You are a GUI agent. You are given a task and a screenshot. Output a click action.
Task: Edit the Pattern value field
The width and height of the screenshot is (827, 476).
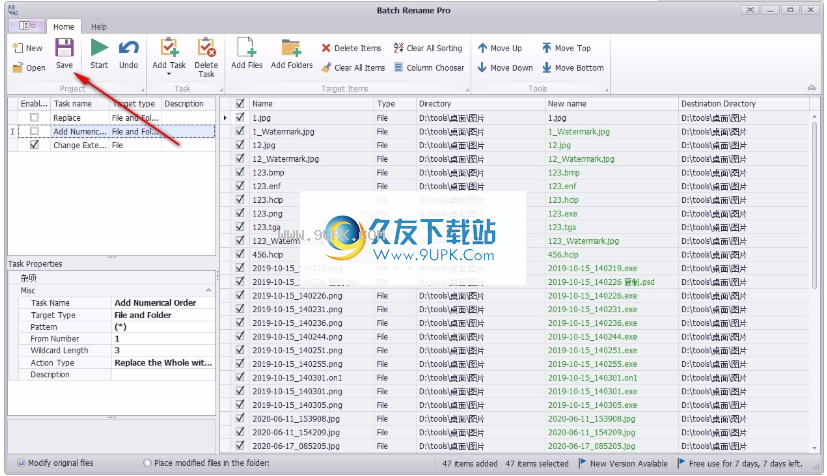pos(163,327)
